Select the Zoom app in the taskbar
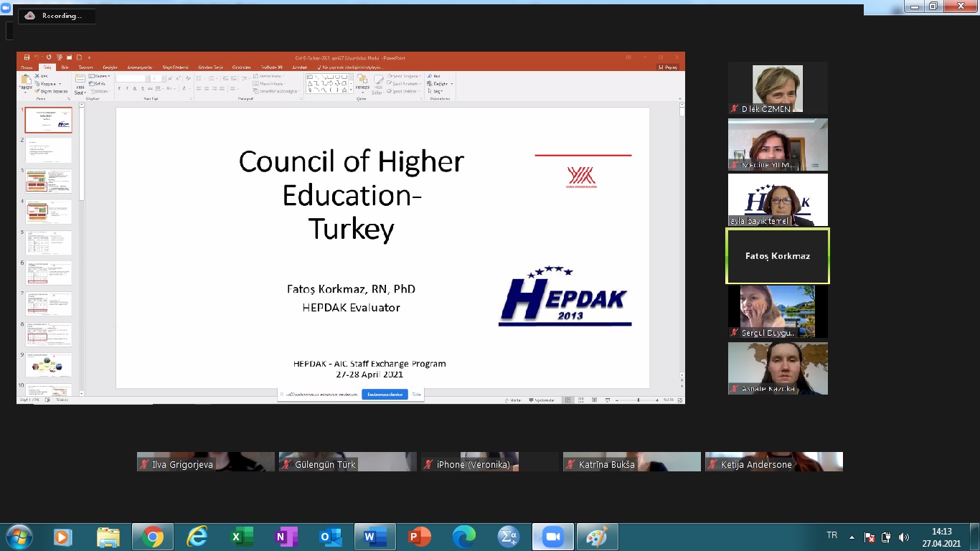The image size is (980, 551). [x=552, y=537]
